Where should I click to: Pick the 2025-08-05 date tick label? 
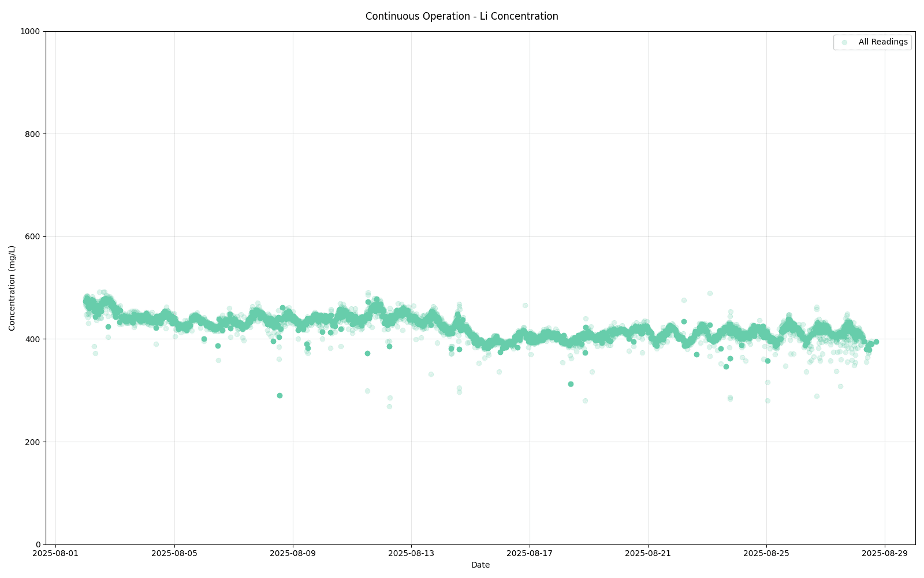pos(174,553)
